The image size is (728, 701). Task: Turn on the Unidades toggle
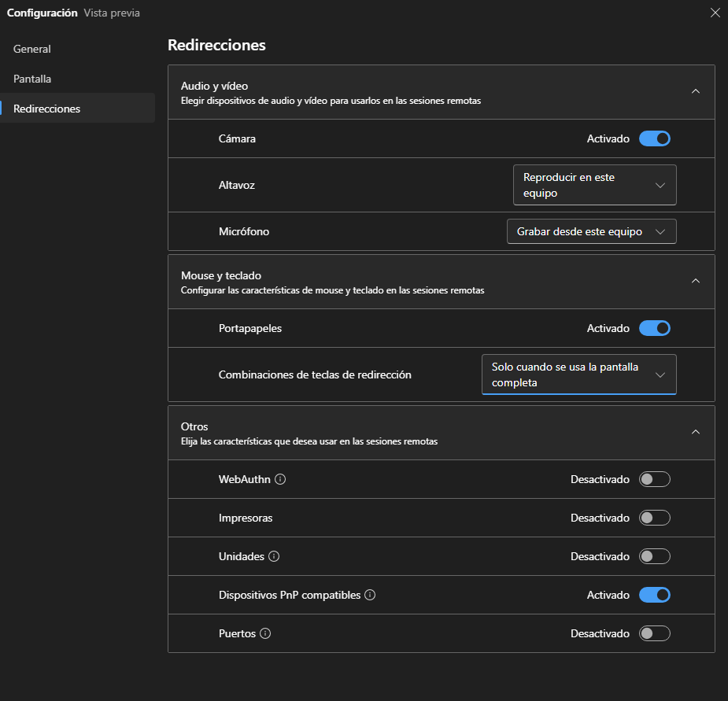tap(655, 556)
